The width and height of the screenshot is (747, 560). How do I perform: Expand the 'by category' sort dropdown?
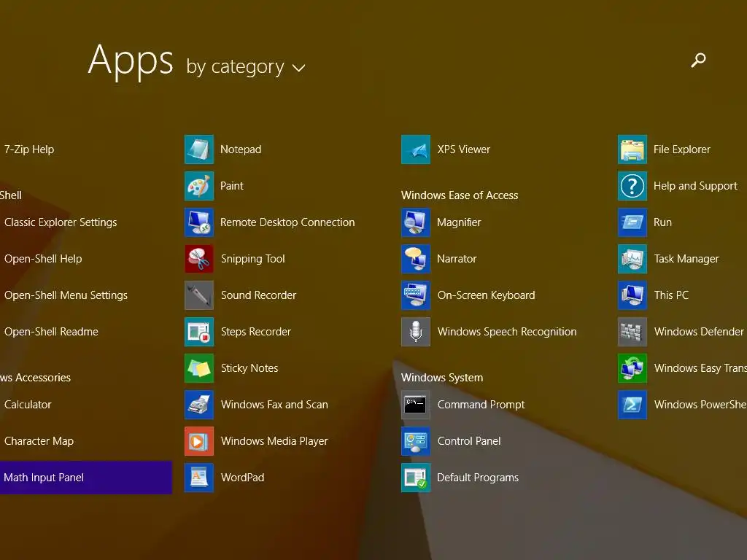[x=246, y=67]
